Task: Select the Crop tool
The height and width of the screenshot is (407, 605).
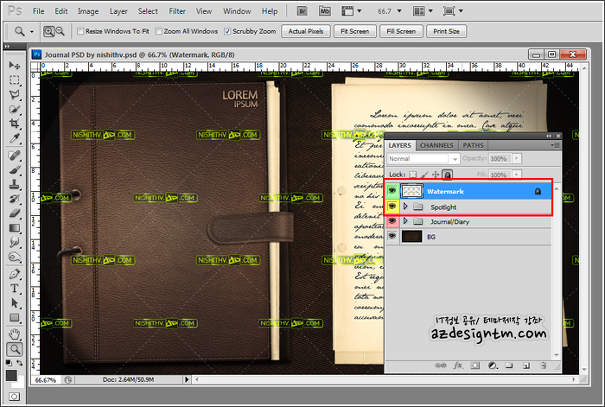Action: click(x=14, y=123)
